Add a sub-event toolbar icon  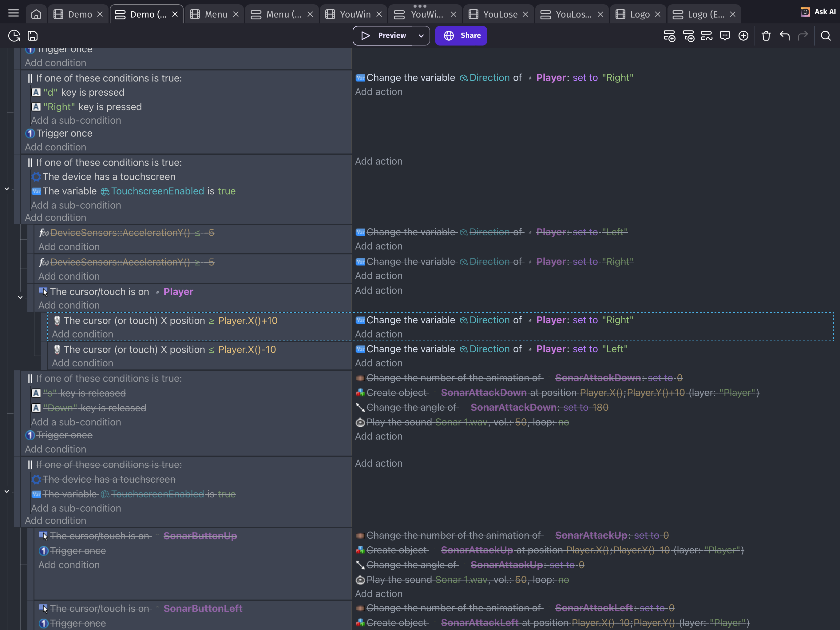[688, 36]
